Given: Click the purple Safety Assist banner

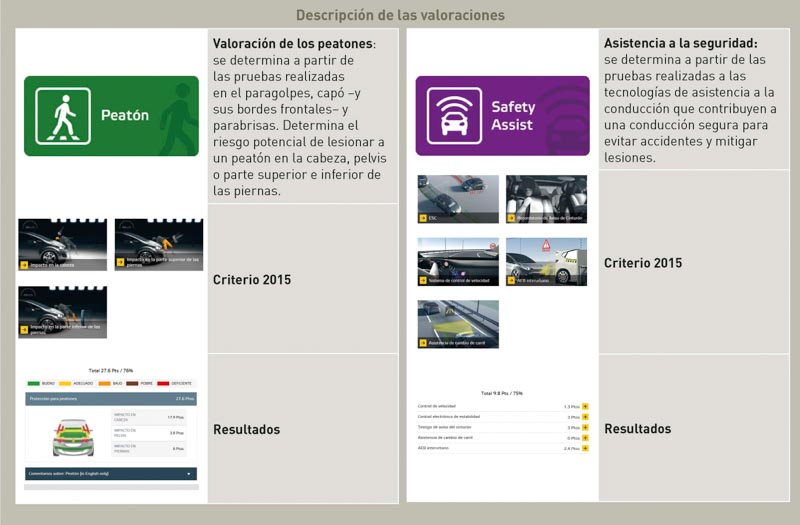Looking at the screenshot, I should pos(503,116).
